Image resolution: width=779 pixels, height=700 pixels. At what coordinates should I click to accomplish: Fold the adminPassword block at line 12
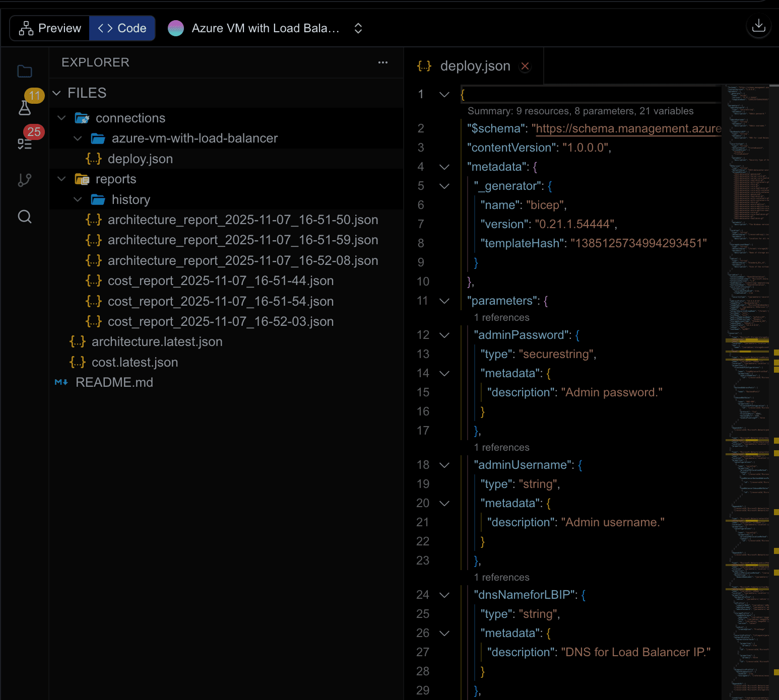[444, 335]
